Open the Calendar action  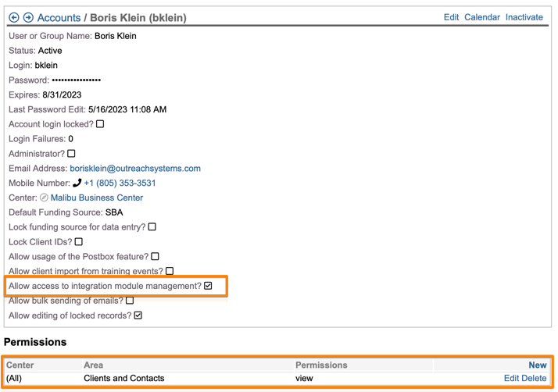pos(481,17)
